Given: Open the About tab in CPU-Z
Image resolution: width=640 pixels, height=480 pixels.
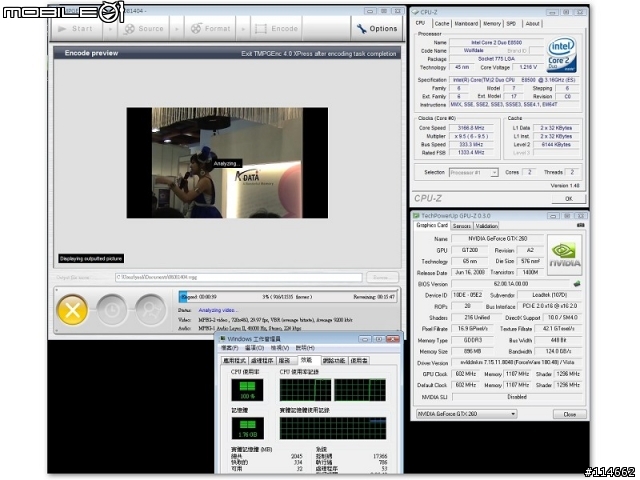Looking at the screenshot, I should [532, 24].
